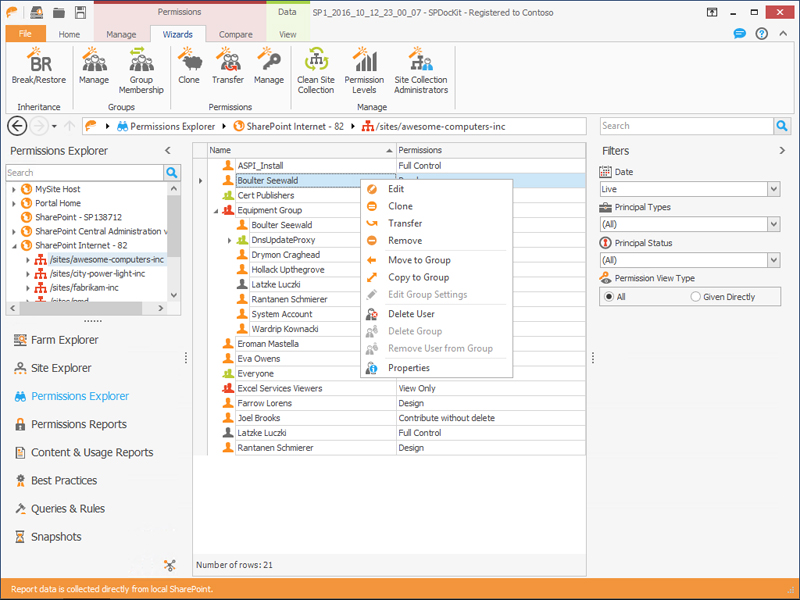This screenshot has width=800, height=600.
Task: Open the Principal Status dropdown
Action: (x=773, y=260)
